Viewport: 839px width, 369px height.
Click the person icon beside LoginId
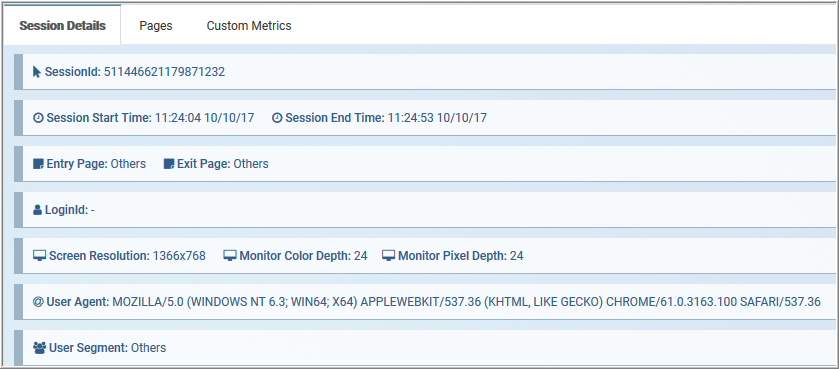[37, 210]
